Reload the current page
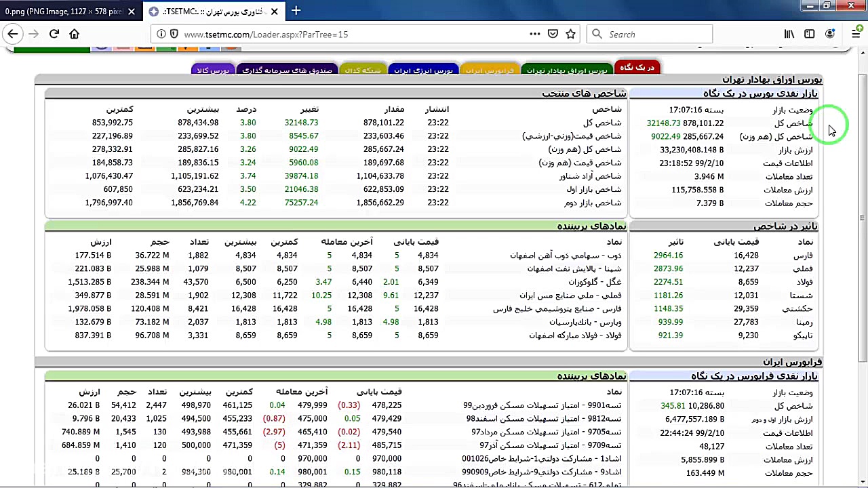This screenshot has height=488, width=868. [x=54, y=34]
